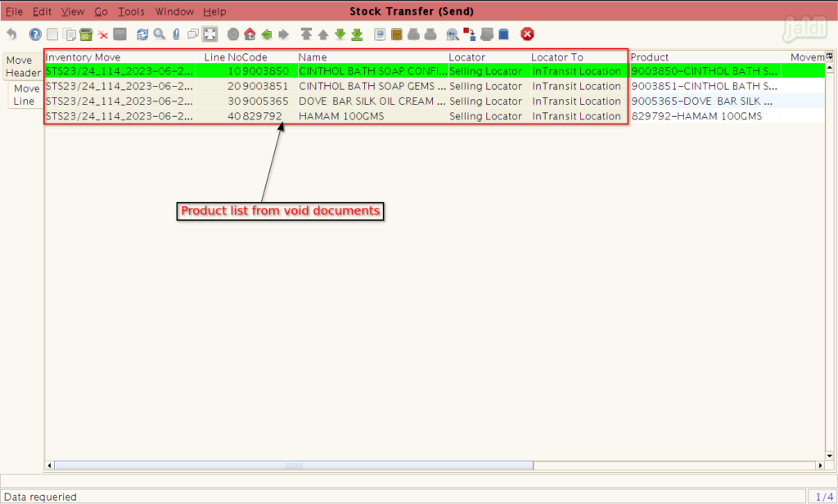Sort by Name column header
Image resolution: width=838 pixels, height=504 pixels.
pos(372,57)
